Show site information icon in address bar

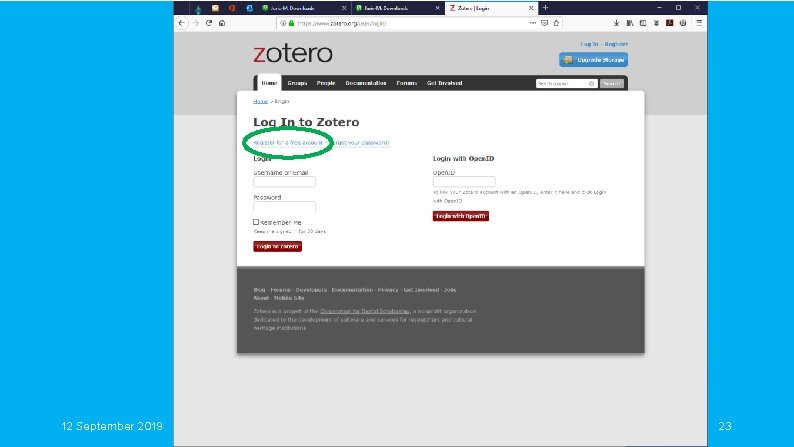pyautogui.click(x=283, y=23)
